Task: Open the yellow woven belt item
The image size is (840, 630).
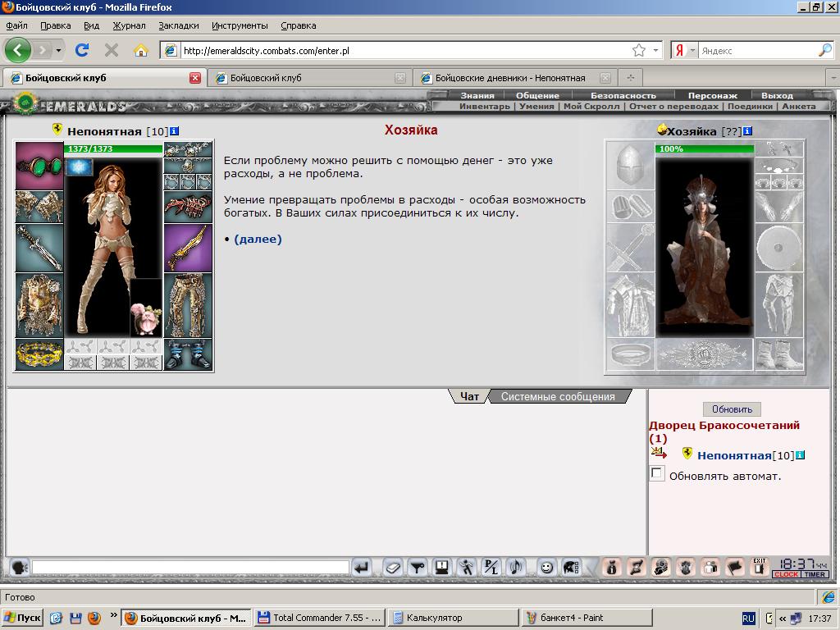Action: tap(39, 354)
